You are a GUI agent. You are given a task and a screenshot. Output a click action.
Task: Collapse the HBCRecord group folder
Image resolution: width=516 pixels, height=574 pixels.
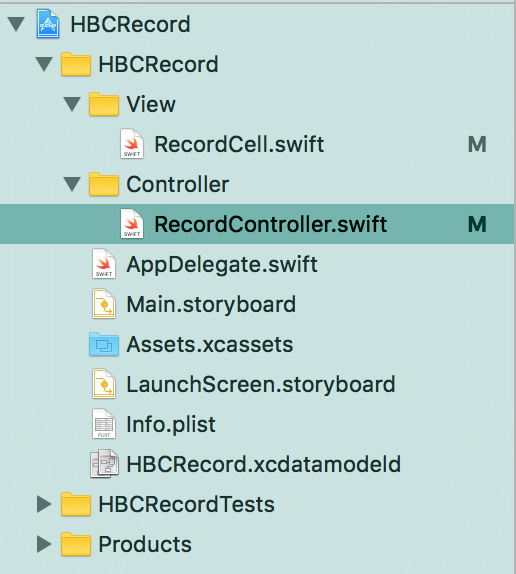44,64
